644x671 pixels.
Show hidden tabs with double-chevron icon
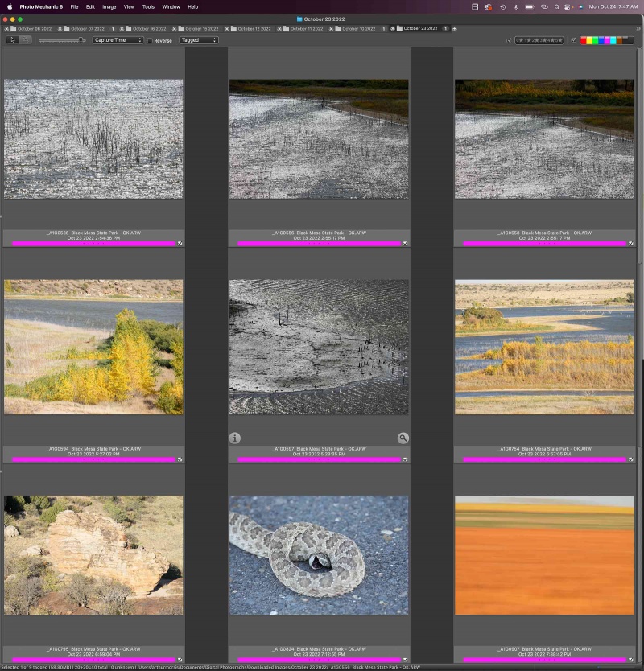coord(638,29)
